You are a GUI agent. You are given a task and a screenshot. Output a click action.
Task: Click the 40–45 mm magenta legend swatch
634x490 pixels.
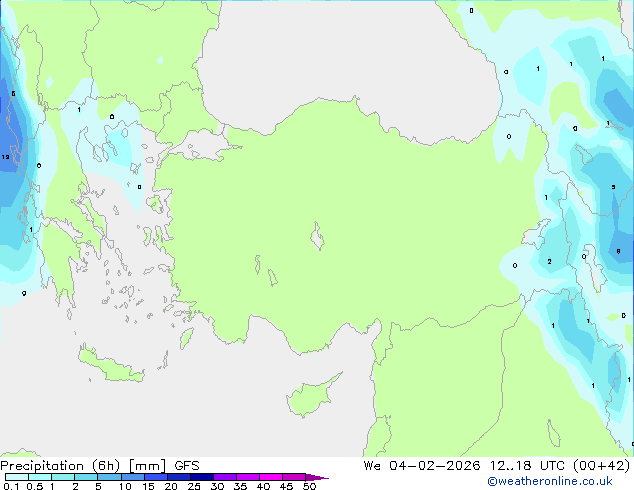click(x=271, y=477)
